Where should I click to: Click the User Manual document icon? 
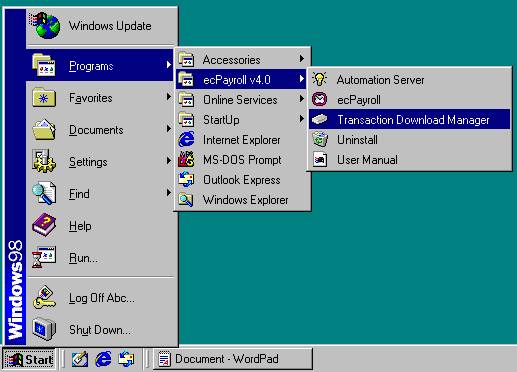[x=320, y=159]
